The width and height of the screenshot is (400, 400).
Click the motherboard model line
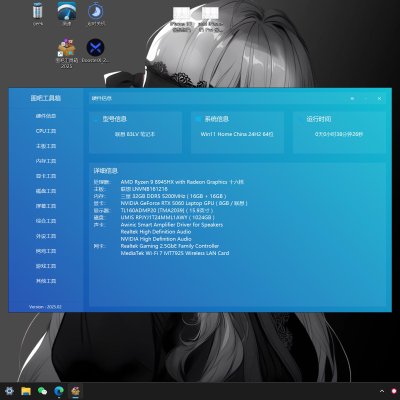[144, 189]
